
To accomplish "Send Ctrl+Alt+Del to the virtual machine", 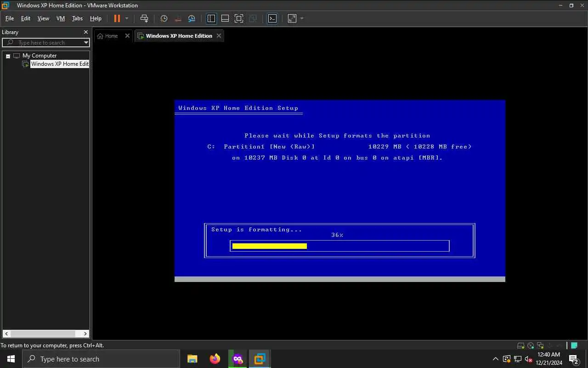I will (x=144, y=18).
